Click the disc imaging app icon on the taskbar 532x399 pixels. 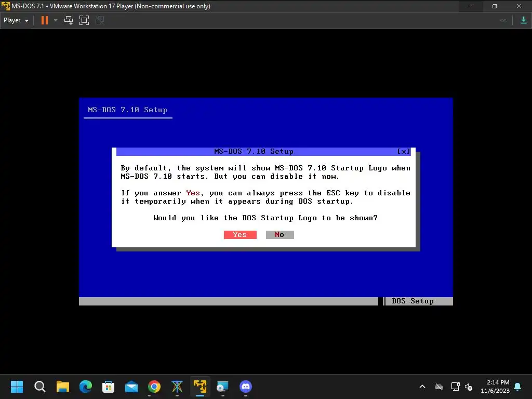(222, 387)
